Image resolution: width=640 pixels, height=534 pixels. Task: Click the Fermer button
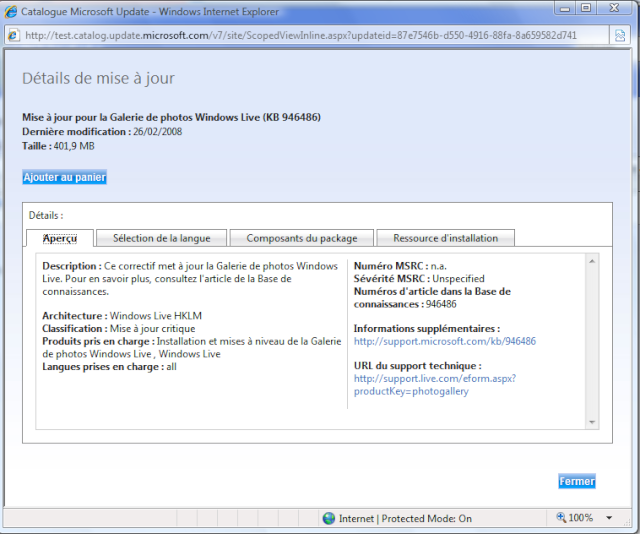tap(577, 481)
